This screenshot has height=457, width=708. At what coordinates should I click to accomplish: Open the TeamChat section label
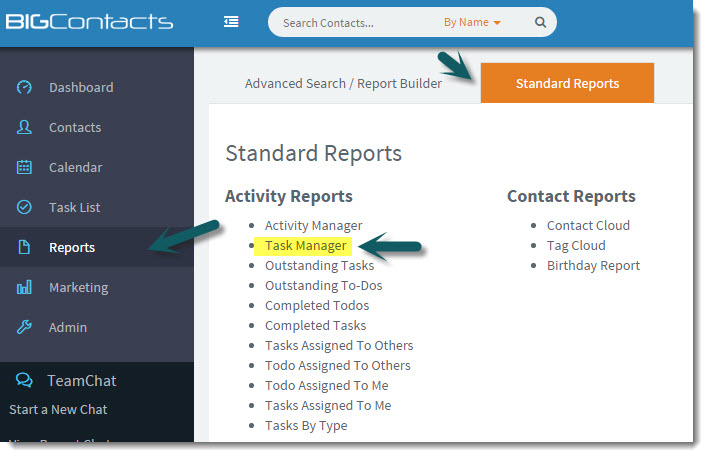82,381
